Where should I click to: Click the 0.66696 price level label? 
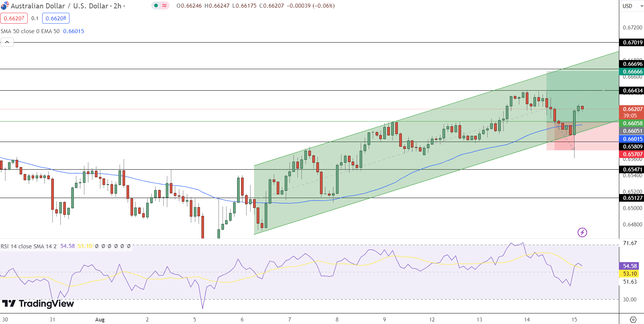coord(632,64)
